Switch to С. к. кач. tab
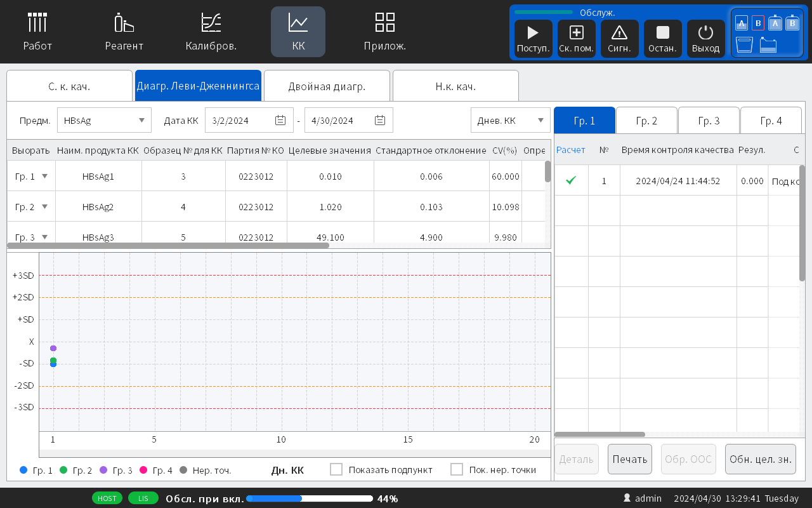Viewport: 812px width, 508px height. 69,86
